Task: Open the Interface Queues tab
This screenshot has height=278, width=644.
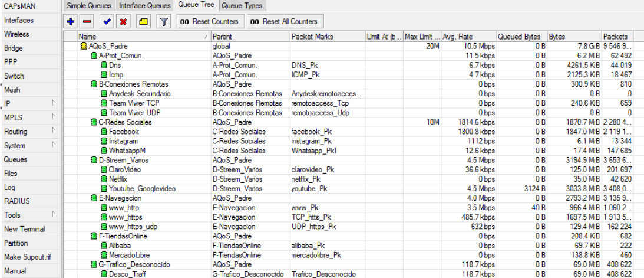Action: tap(144, 6)
